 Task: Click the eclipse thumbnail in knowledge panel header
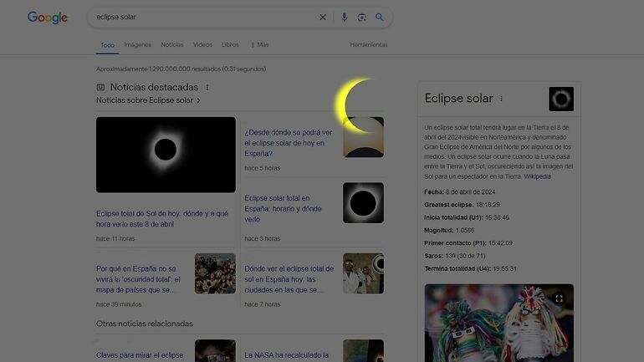click(x=561, y=99)
